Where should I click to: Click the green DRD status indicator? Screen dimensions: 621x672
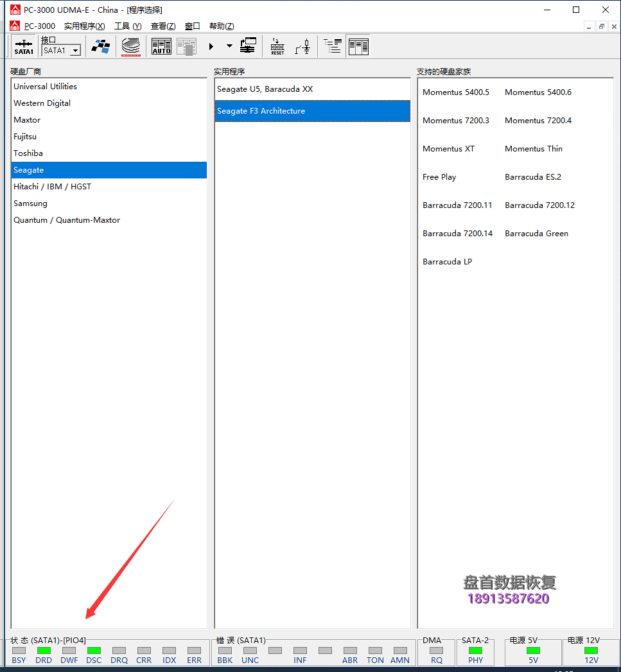tap(44, 651)
